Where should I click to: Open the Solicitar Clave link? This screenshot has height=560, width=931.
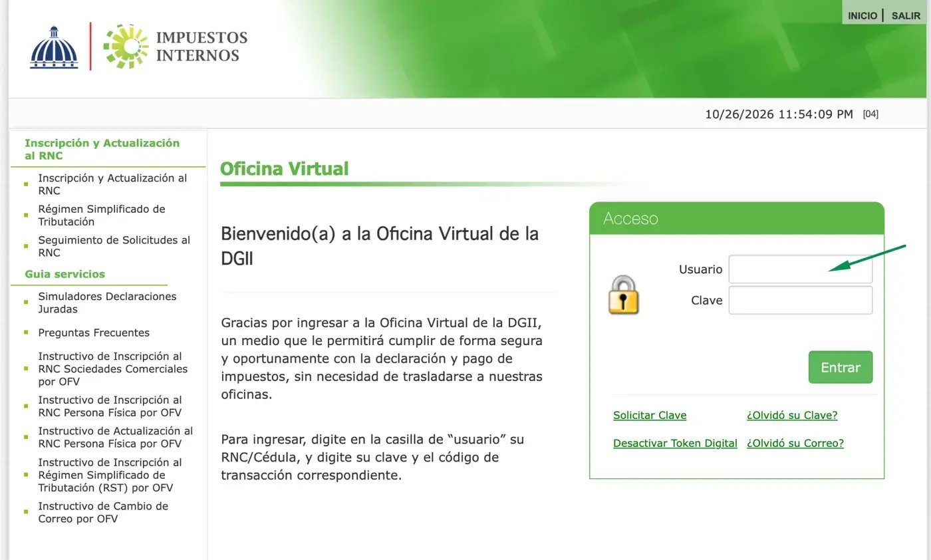coord(650,415)
